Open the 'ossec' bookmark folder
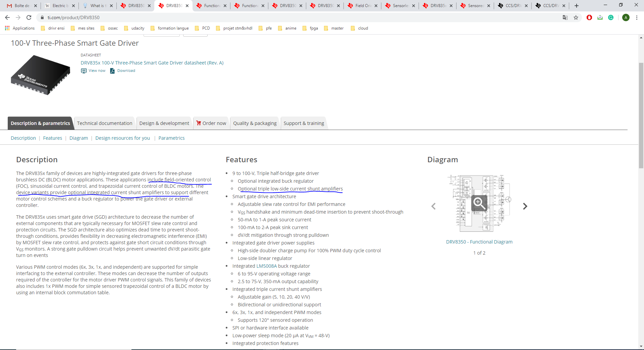This screenshot has height=350, width=644. point(109,28)
